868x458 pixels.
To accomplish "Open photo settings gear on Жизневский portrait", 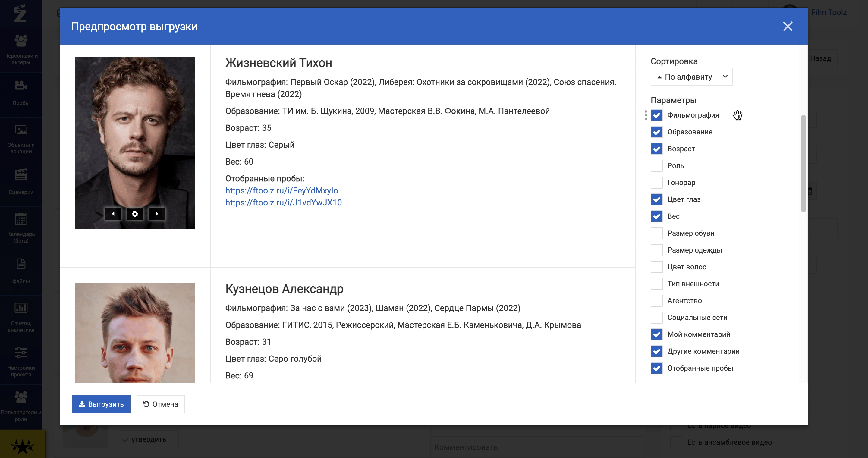I will pos(135,214).
